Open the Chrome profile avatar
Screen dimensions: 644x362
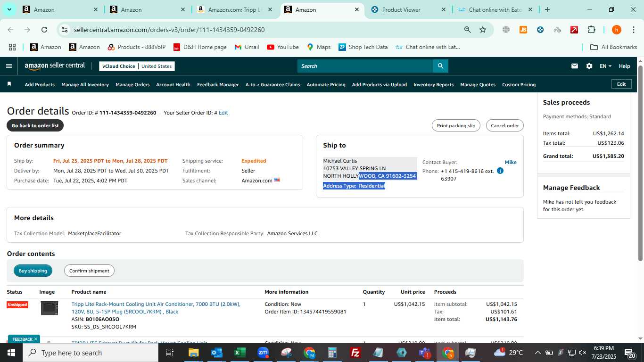pos(616,30)
